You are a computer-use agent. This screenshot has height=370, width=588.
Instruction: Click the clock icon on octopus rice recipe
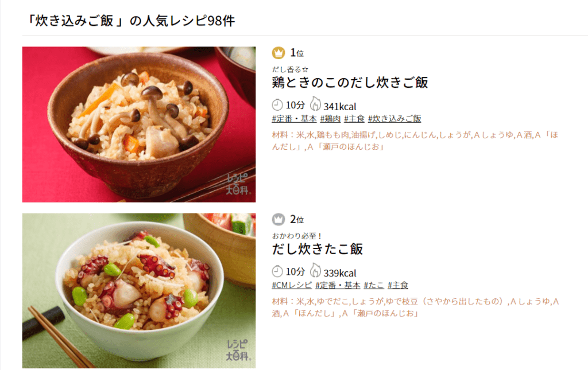point(277,271)
